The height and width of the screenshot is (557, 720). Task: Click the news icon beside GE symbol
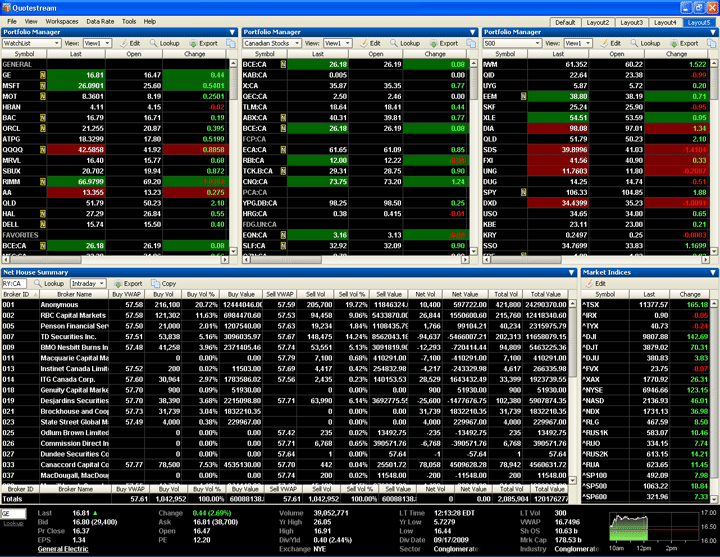43,75
